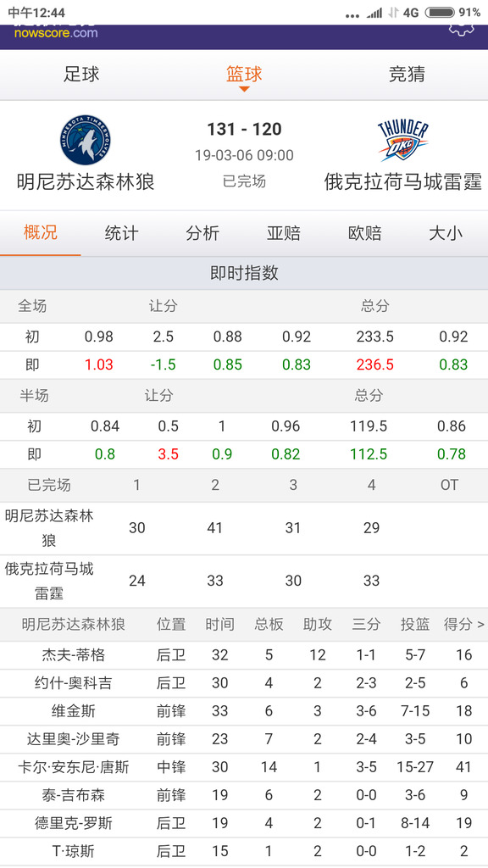Tap the nowscore.com logo
Screen dimensions: 488x868
point(56,32)
